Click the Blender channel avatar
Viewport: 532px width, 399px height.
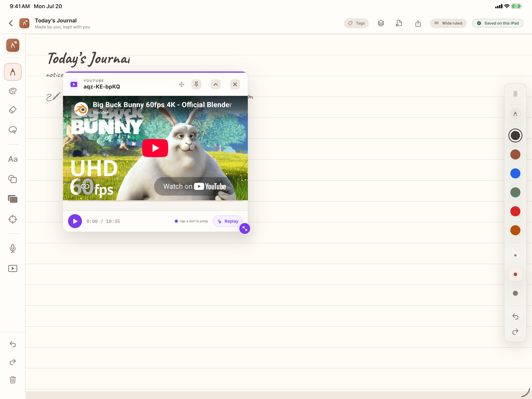tap(81, 109)
